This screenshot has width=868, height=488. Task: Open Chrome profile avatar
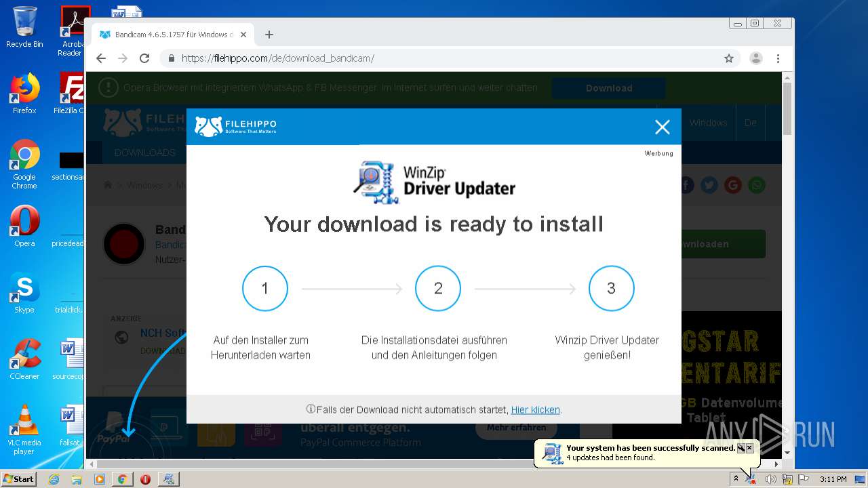pos(755,58)
